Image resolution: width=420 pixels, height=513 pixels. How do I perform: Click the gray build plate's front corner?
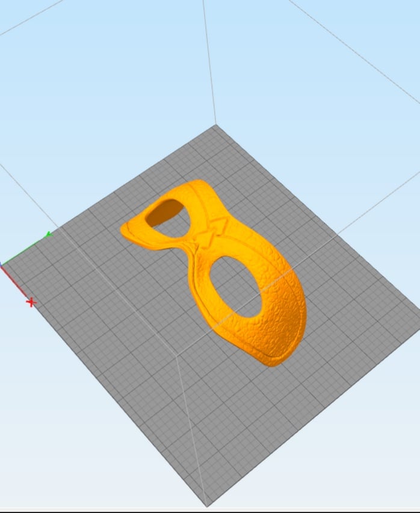(206, 505)
